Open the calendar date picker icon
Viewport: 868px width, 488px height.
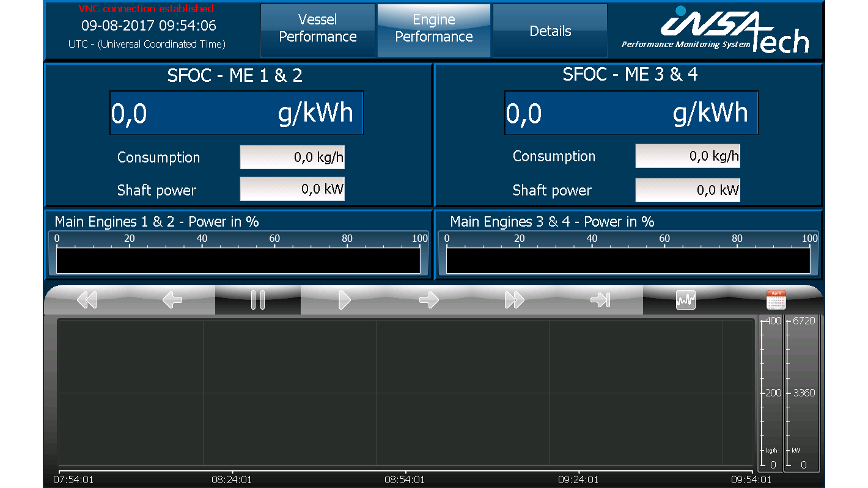tap(775, 299)
